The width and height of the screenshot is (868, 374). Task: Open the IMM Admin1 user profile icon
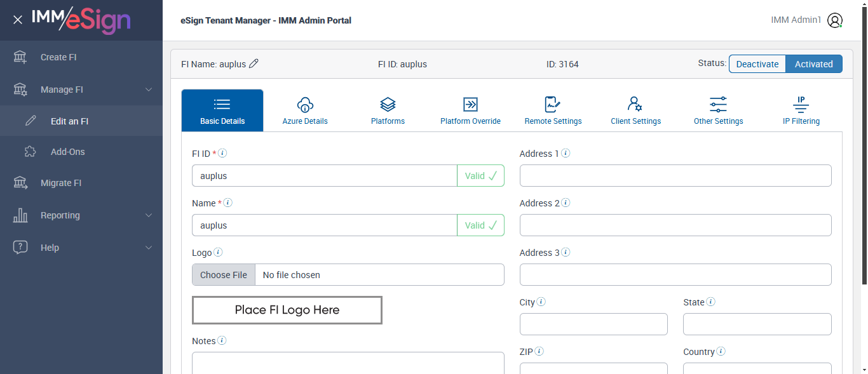click(x=835, y=20)
